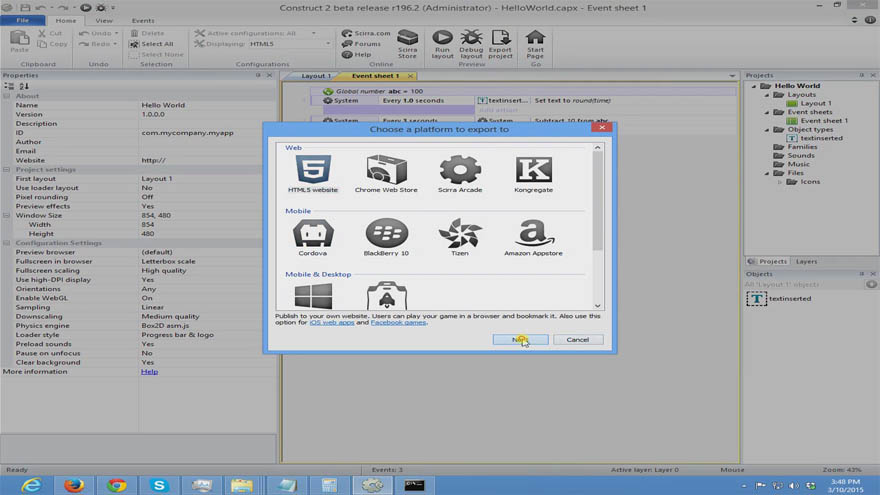Switch to the View ribbon tab
The height and width of the screenshot is (495, 880).
click(104, 20)
